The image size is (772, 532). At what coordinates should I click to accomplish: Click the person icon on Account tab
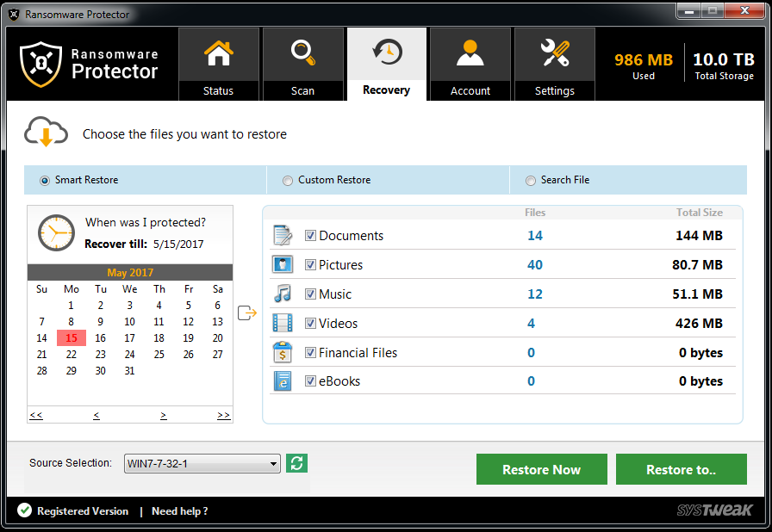click(x=470, y=53)
